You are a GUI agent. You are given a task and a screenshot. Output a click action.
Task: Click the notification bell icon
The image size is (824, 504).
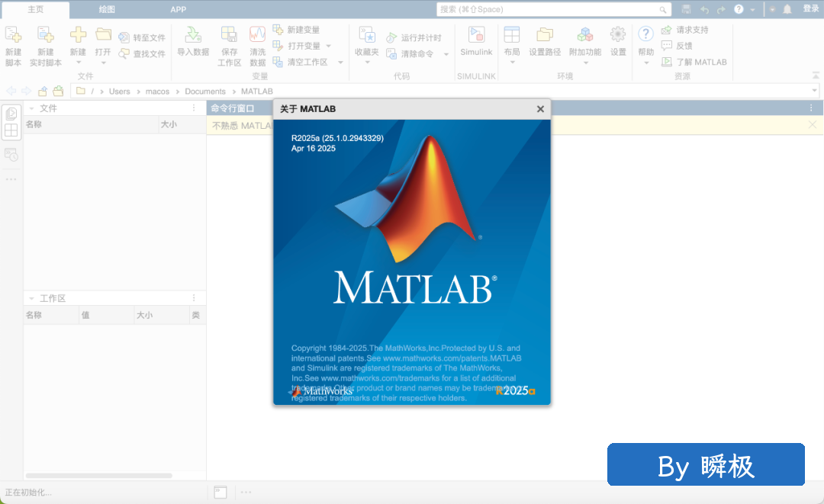coord(787,9)
